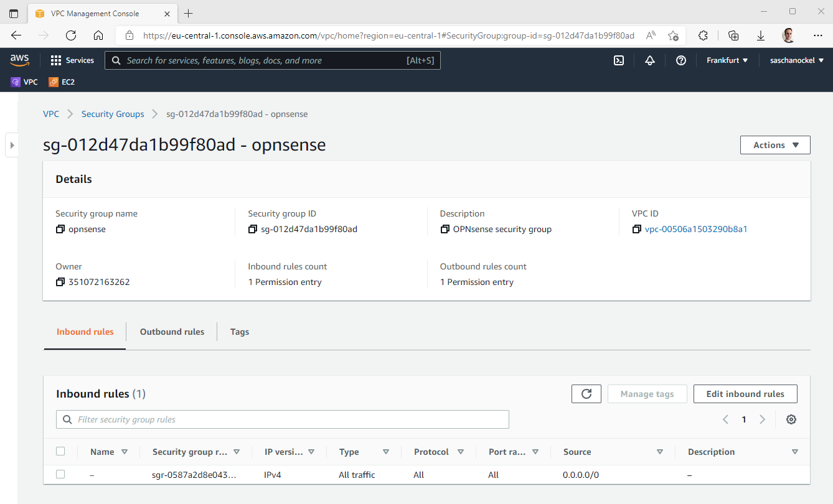Image resolution: width=833 pixels, height=504 pixels.
Task: Open the EC2 favorite shortcut
Action: pyautogui.click(x=62, y=82)
